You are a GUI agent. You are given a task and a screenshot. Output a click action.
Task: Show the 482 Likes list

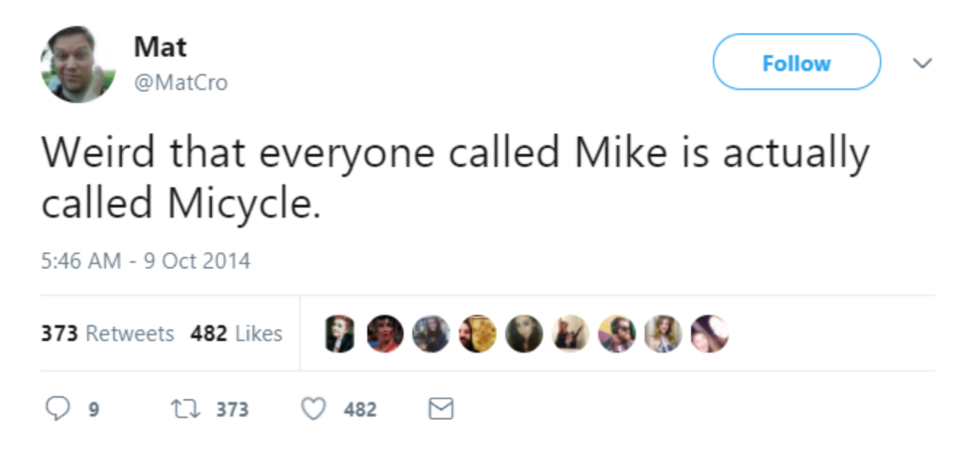tap(236, 333)
